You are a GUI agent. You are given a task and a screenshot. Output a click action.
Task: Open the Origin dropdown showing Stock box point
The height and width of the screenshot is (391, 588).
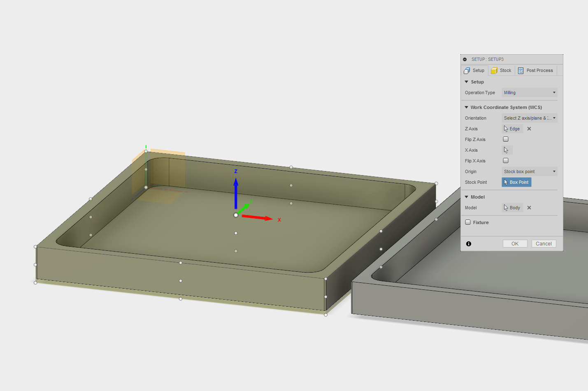tap(530, 171)
